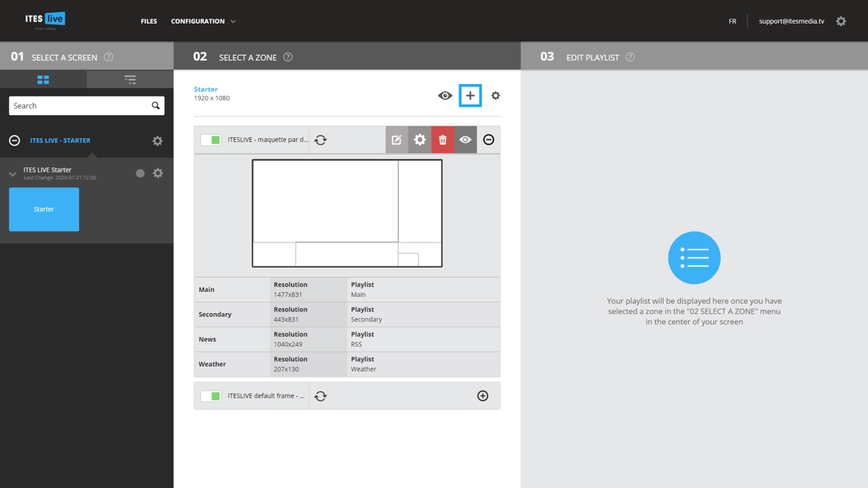868x488 pixels.
Task: Open zone settings gear beside plus icon
Action: click(495, 96)
